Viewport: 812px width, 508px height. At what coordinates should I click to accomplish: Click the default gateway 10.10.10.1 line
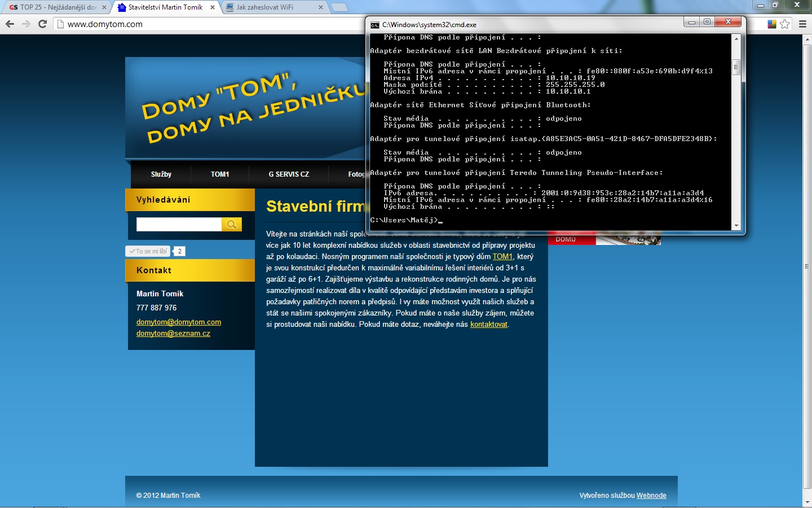click(x=487, y=91)
